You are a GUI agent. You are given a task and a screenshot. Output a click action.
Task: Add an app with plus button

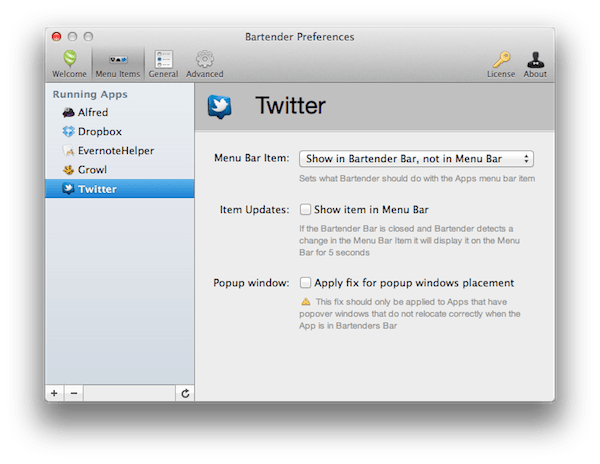[x=54, y=393]
